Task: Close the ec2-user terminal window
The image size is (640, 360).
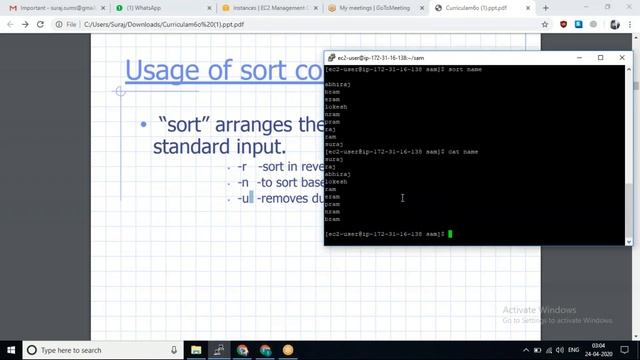Action: pyautogui.click(x=622, y=58)
